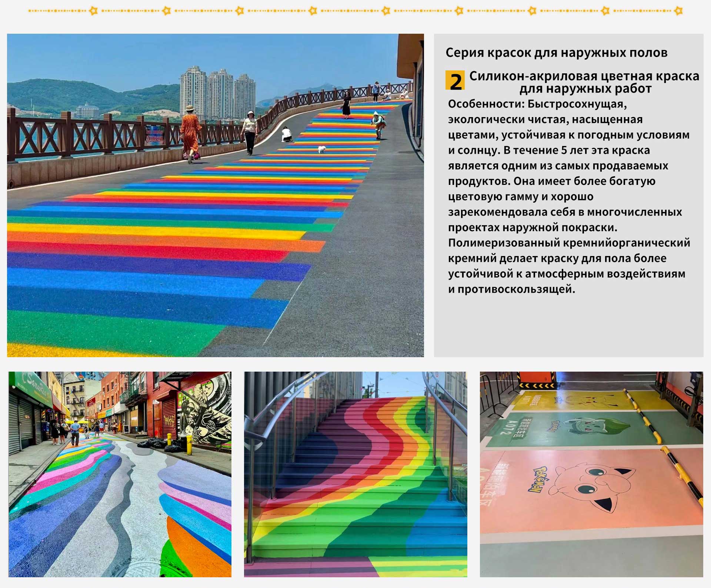Click the rightmost star in top divider
This screenshot has height=588, width=711.
pos(678,11)
